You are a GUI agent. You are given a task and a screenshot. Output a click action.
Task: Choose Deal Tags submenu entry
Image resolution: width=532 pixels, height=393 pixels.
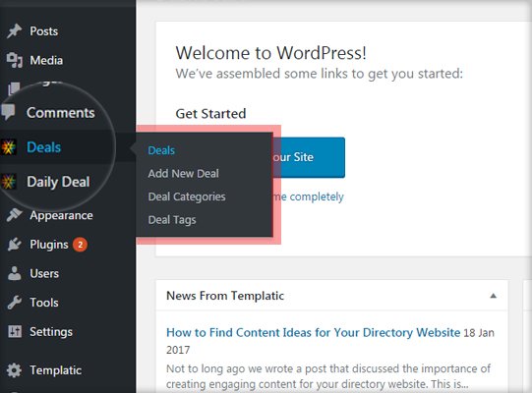(x=172, y=220)
